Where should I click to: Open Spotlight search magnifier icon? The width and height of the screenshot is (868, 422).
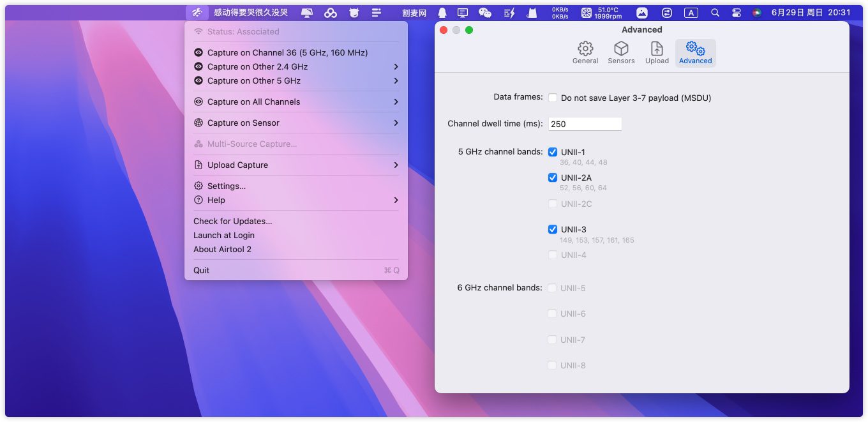(715, 13)
